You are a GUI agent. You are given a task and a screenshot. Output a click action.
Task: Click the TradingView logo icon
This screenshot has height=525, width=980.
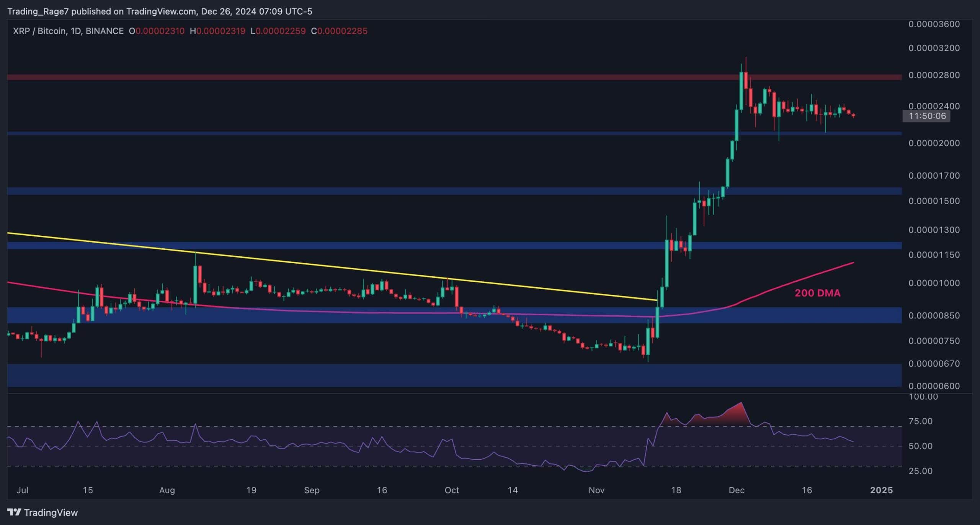point(14,512)
